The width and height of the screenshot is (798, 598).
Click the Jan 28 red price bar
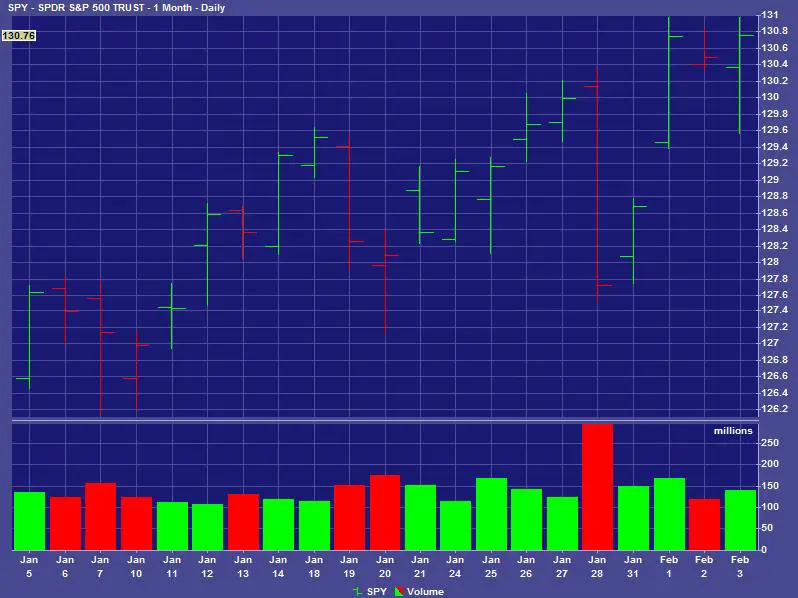click(597, 186)
